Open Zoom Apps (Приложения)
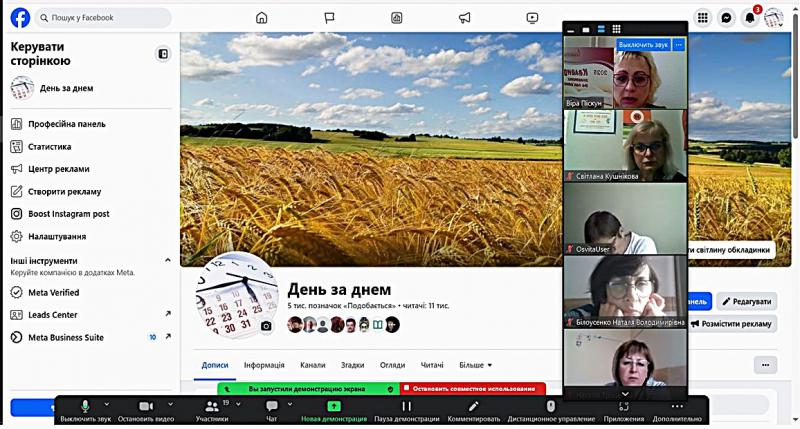 point(623,411)
